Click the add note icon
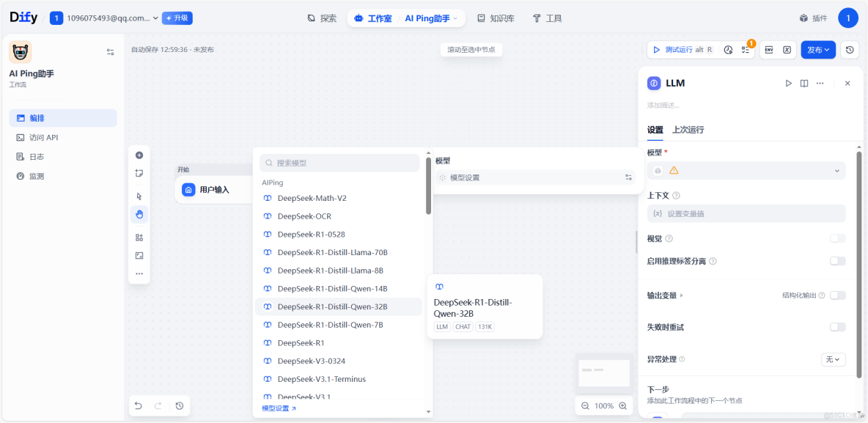868x423 pixels. click(139, 173)
